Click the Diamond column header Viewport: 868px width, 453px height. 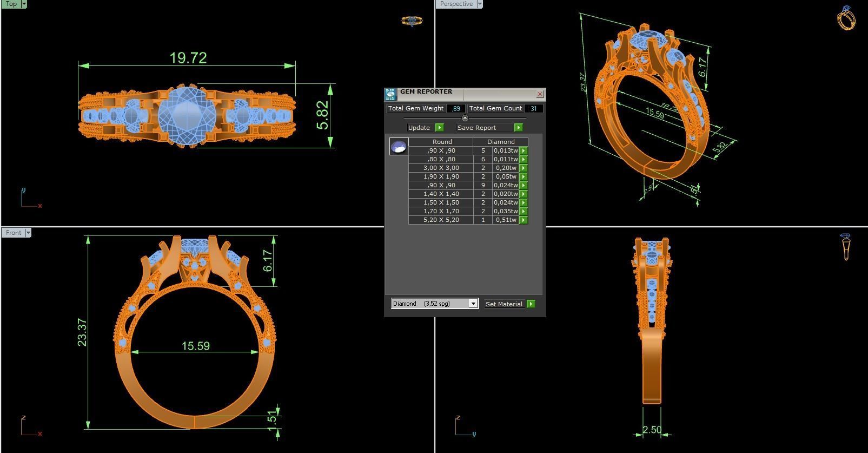[x=501, y=142]
